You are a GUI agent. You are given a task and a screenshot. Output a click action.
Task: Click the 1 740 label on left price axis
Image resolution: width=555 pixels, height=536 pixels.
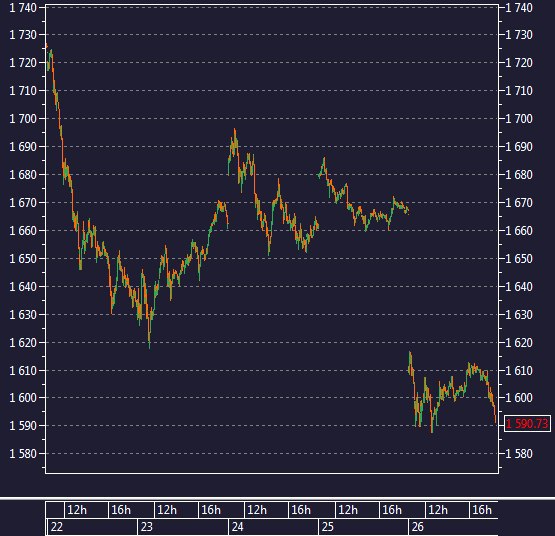(x=23, y=7)
